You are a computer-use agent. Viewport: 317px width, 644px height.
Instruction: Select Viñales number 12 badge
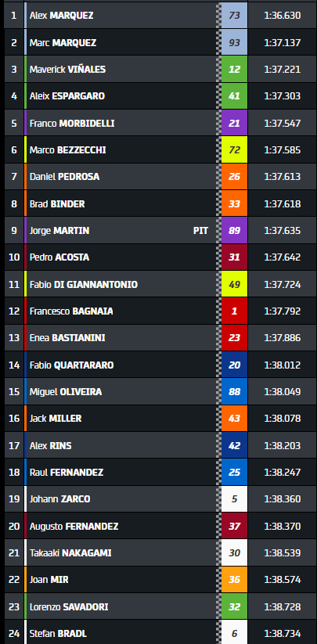point(234,69)
